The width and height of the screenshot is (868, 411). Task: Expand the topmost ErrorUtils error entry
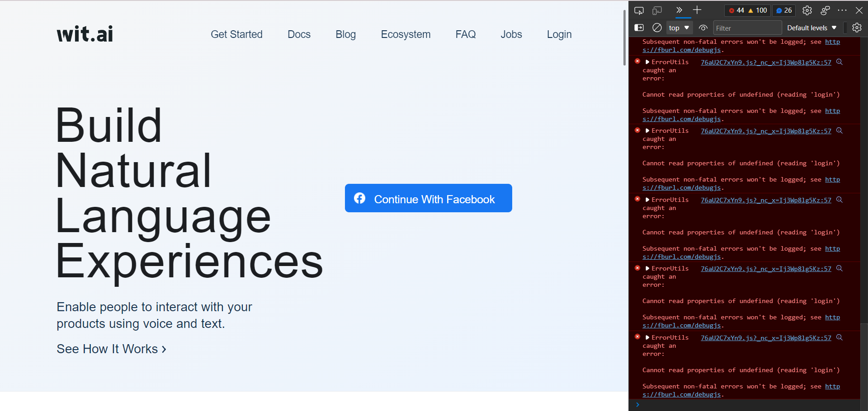[x=647, y=62]
